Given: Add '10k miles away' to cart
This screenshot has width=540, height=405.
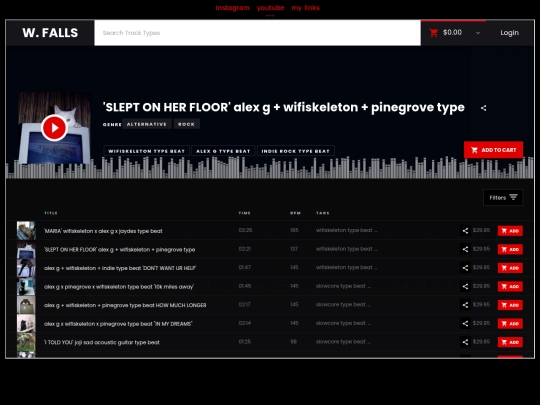Looking at the screenshot, I should click(x=510, y=287).
